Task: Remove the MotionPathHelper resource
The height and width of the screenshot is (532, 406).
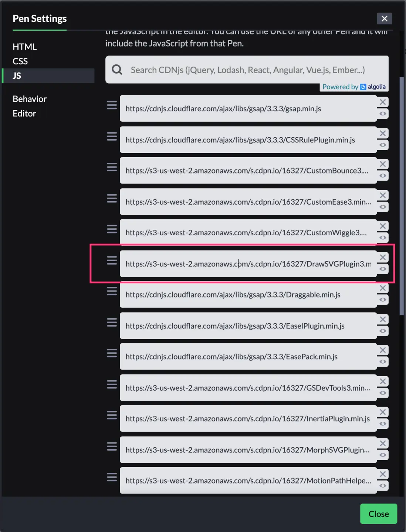Action: (383, 474)
